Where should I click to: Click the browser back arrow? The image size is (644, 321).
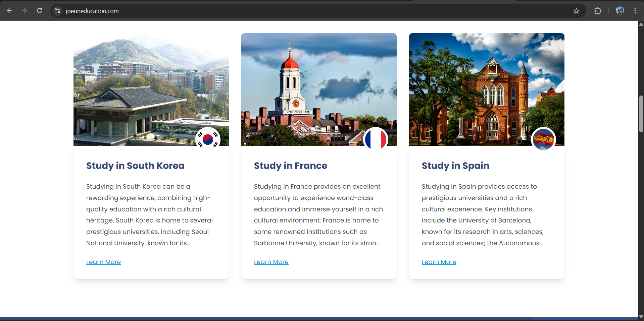(9, 11)
